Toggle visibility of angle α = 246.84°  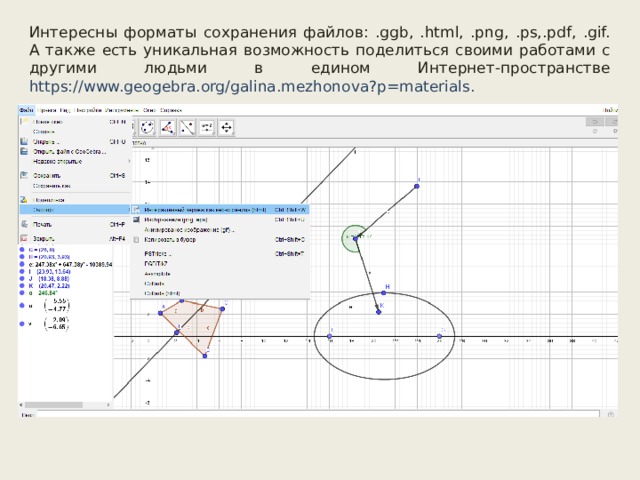pos(22,293)
